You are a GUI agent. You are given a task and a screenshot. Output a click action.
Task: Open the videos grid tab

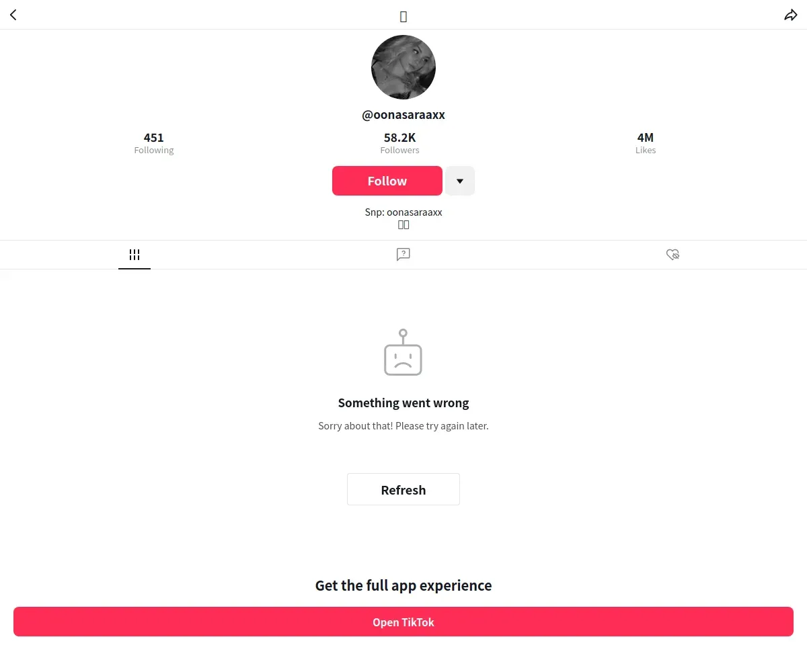pyautogui.click(x=134, y=255)
